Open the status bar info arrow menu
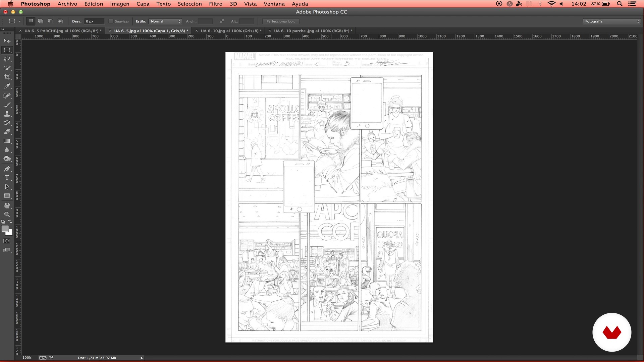 tap(142, 358)
